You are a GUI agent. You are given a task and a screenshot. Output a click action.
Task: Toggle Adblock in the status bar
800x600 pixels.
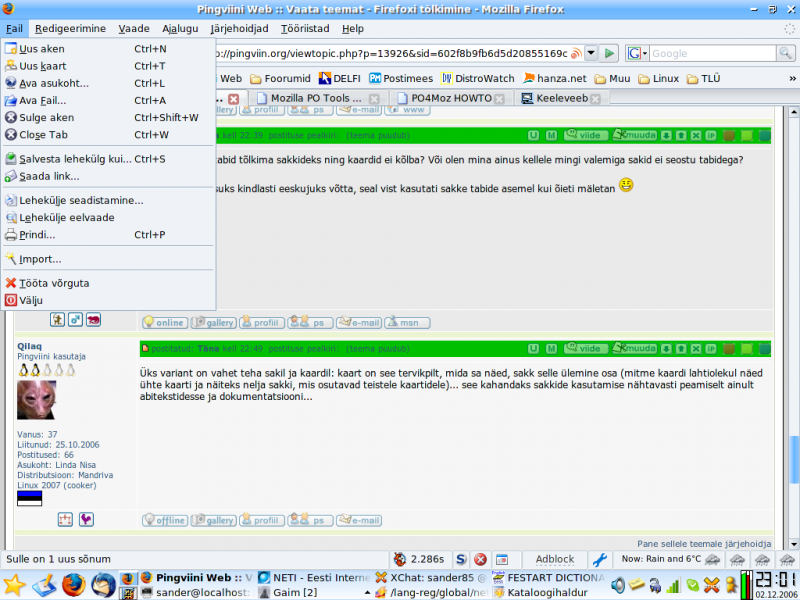[x=555, y=559]
